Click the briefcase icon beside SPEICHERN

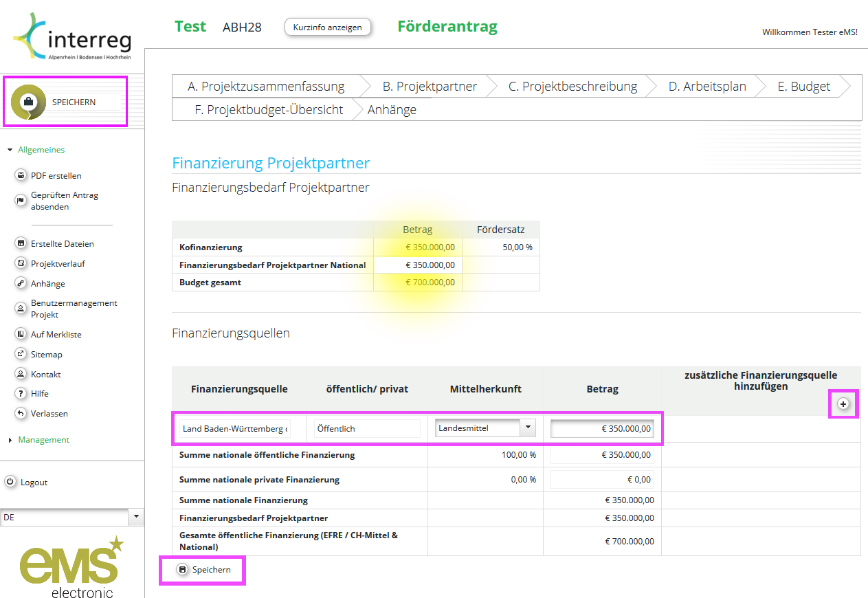pos(28,102)
